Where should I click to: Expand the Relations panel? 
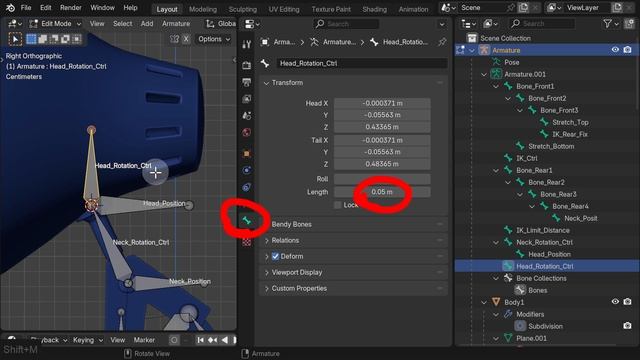point(267,240)
